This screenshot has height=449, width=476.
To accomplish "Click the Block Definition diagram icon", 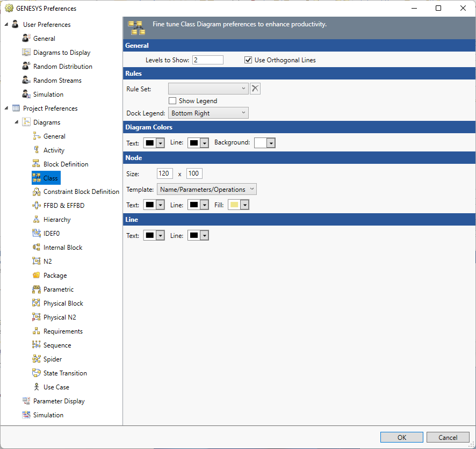I will [x=35, y=164].
